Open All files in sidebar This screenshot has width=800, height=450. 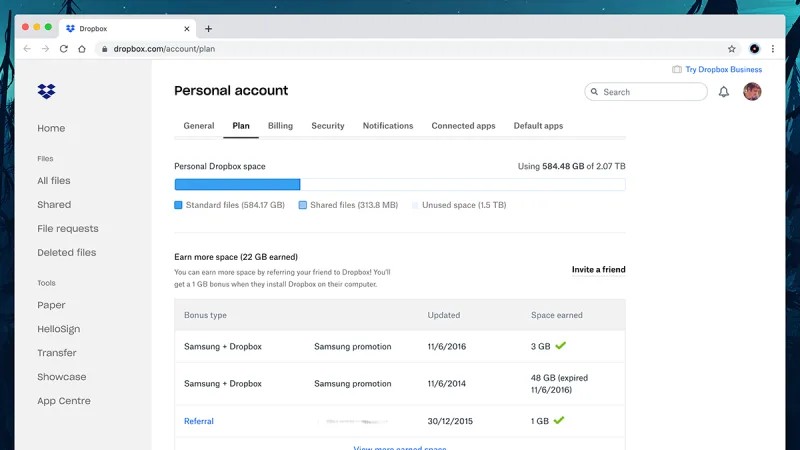[54, 181]
